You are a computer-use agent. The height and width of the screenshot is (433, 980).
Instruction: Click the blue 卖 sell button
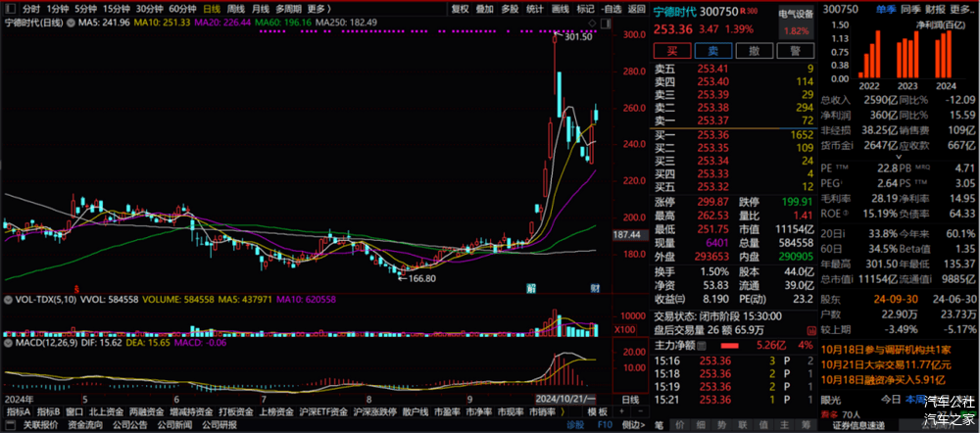pyautogui.click(x=713, y=51)
